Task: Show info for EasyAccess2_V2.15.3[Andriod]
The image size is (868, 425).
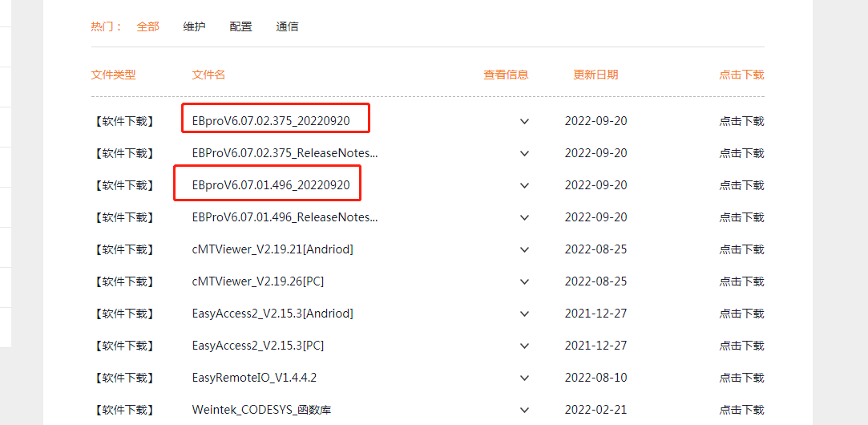Action: (525, 314)
